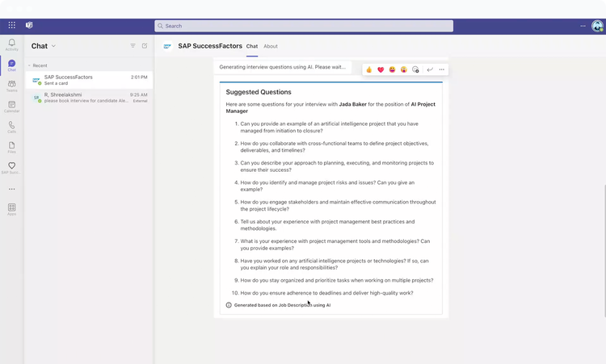Click question 8 about AI technologies
The image size is (606, 364).
(335, 264)
